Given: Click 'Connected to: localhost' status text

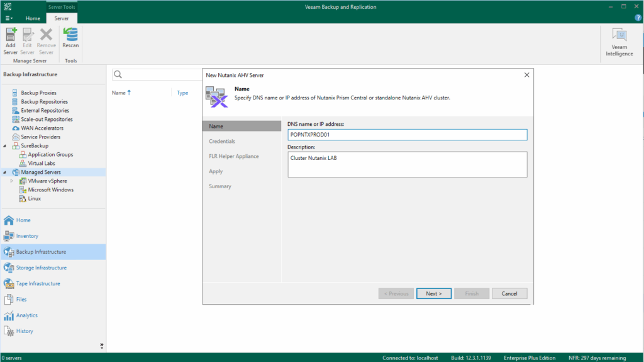Looking at the screenshot, I should 410,358.
